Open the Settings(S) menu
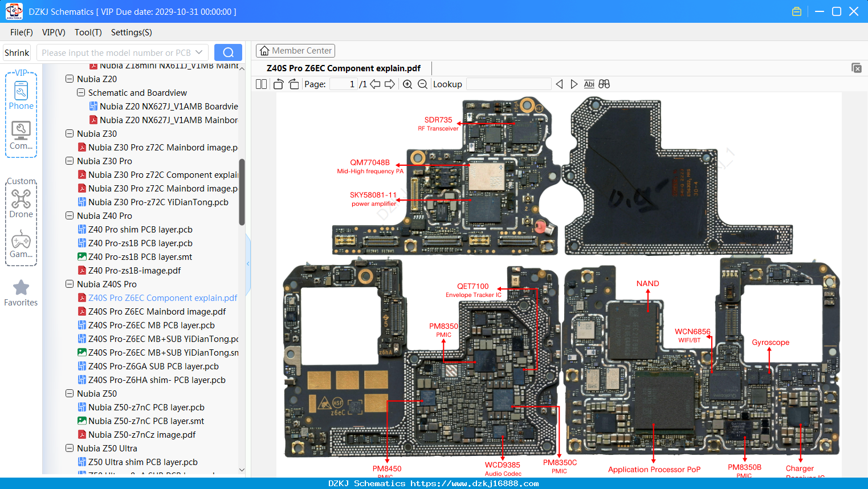 pyautogui.click(x=131, y=32)
